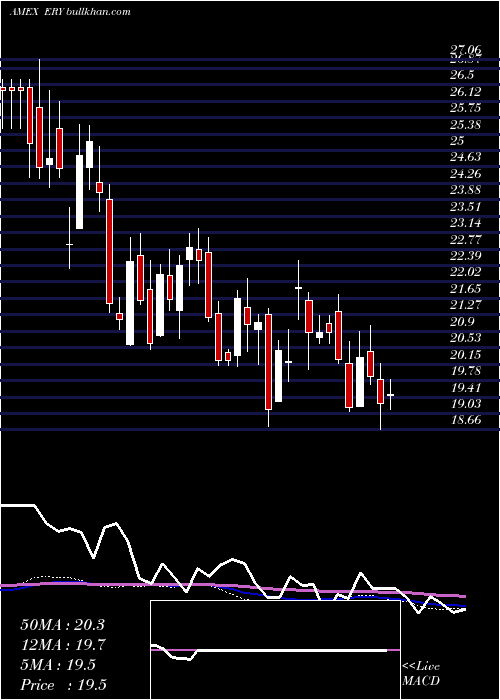
Task: Choose the 21.27 price axis label
Action: click(x=465, y=305)
